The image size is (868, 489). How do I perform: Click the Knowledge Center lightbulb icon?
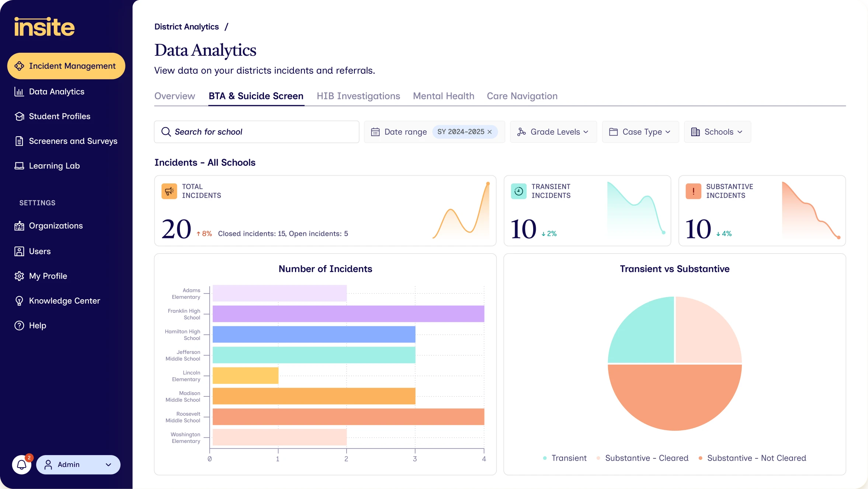point(19,301)
